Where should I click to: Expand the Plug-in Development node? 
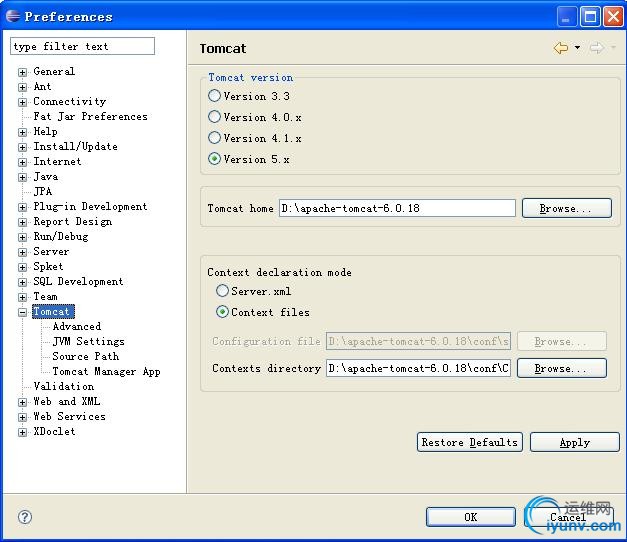(x=22, y=207)
